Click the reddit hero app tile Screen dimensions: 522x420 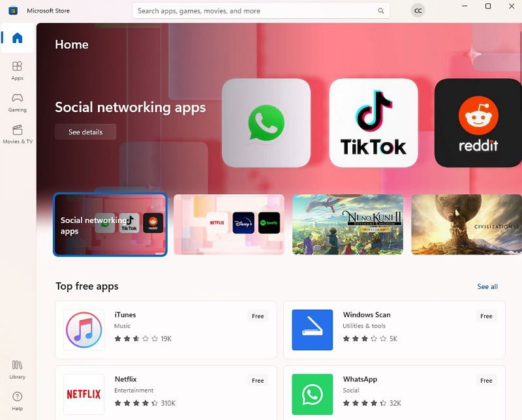pos(478,123)
